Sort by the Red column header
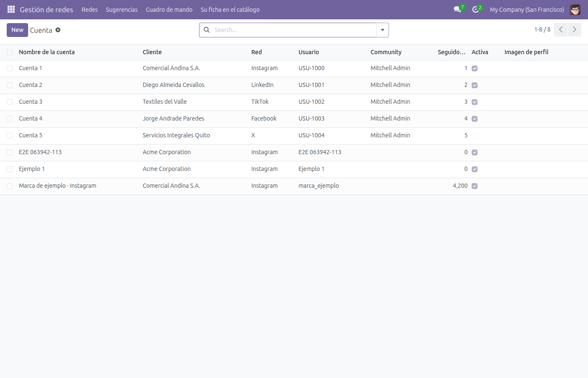This screenshot has height=378, width=588. pos(257,52)
